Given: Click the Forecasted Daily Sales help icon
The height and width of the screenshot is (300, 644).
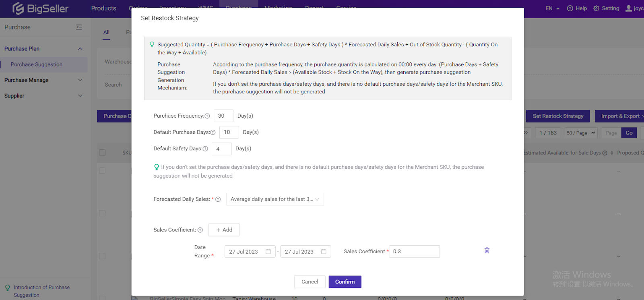Looking at the screenshot, I should (x=218, y=199).
